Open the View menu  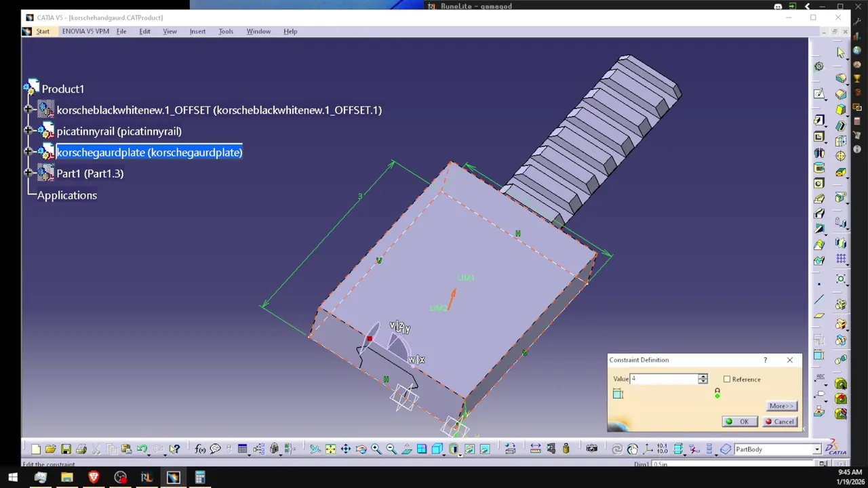tap(170, 31)
